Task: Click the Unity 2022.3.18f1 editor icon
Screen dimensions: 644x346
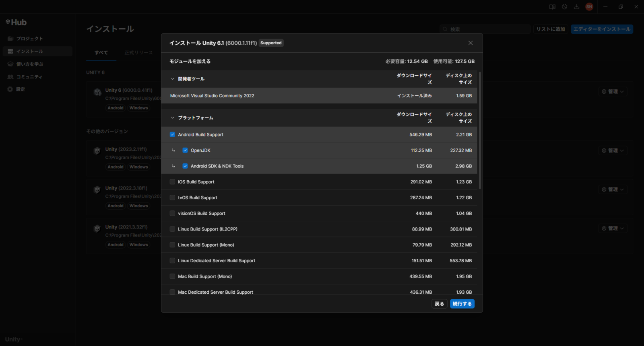Action: [97, 190]
